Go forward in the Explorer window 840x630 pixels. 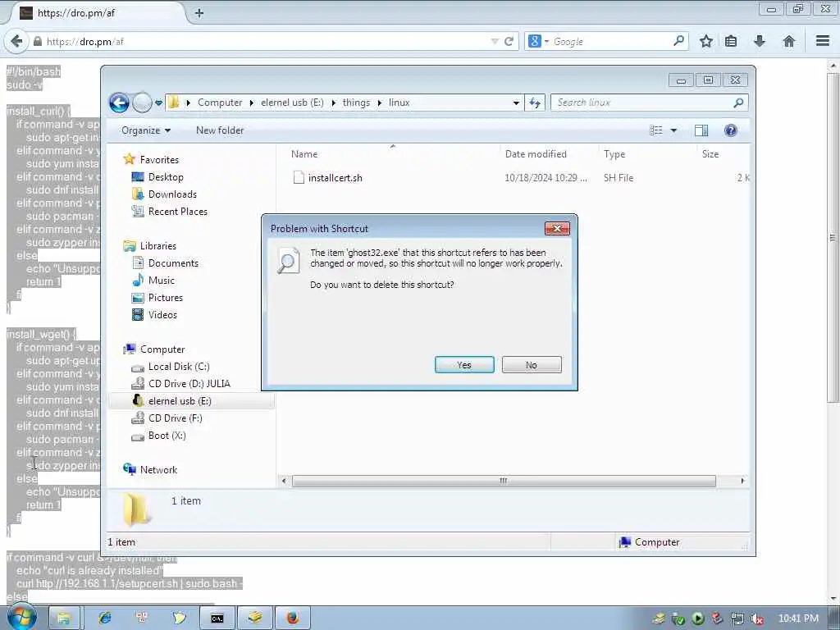coord(142,103)
